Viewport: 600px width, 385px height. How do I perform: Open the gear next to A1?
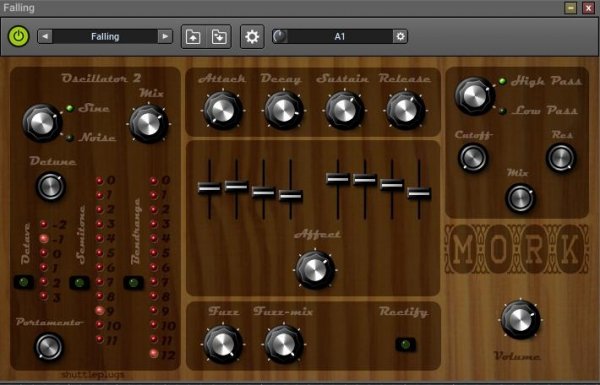point(400,37)
